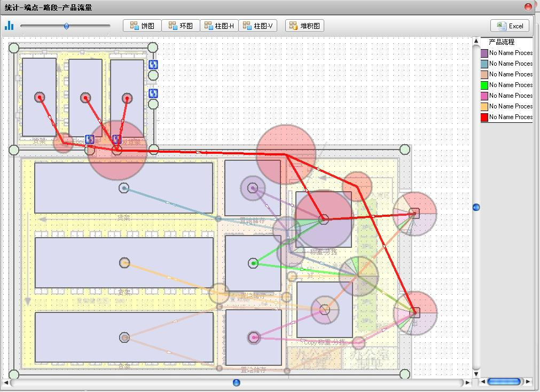Image resolution: width=540 pixels, height=392 pixels.
Task: Click the canvas vertical scrollbar down arrow
Action: tap(476, 373)
